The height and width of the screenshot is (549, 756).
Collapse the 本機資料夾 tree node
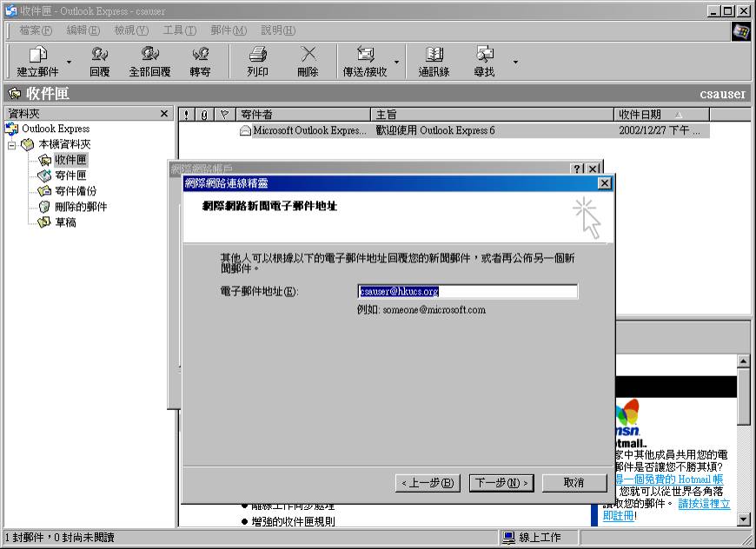(x=11, y=144)
